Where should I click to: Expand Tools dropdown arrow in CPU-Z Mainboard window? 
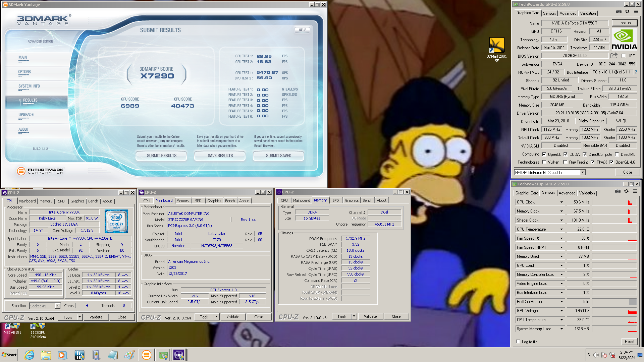point(216,317)
